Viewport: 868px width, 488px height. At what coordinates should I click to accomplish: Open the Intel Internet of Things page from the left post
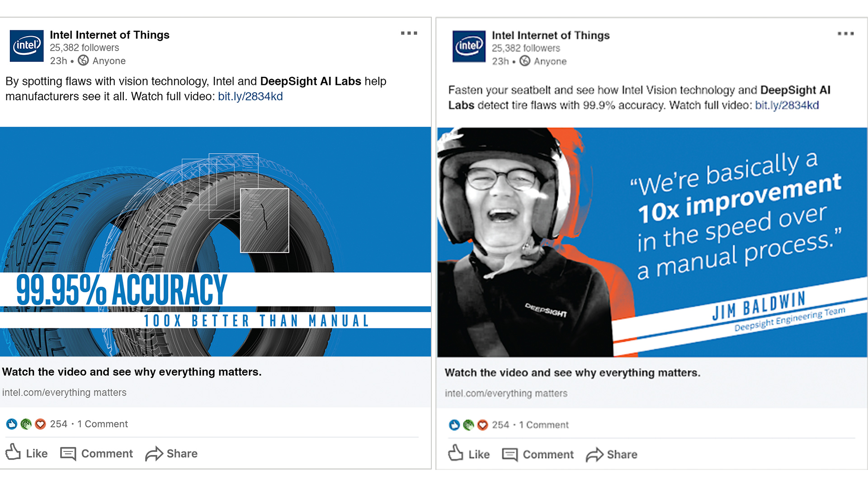click(x=109, y=35)
